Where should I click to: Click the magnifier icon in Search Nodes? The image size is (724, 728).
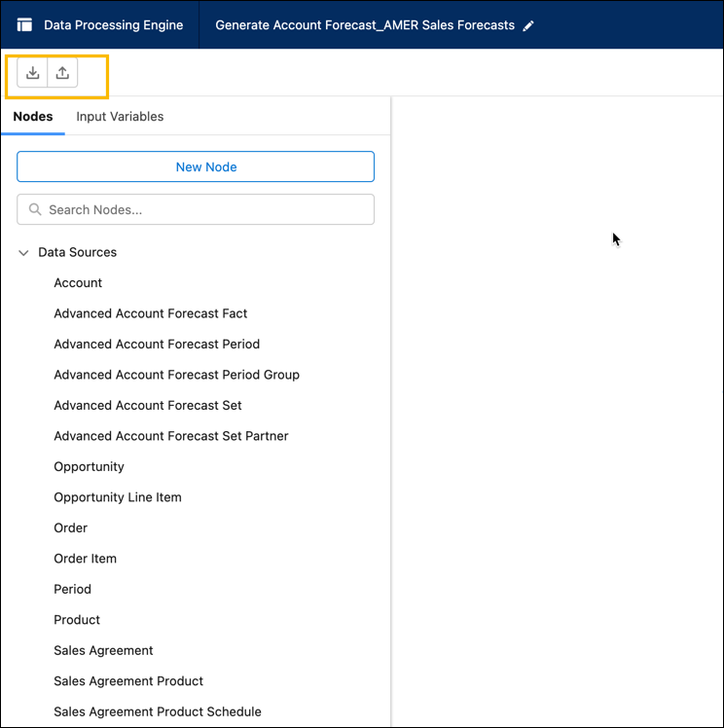pyautogui.click(x=35, y=209)
